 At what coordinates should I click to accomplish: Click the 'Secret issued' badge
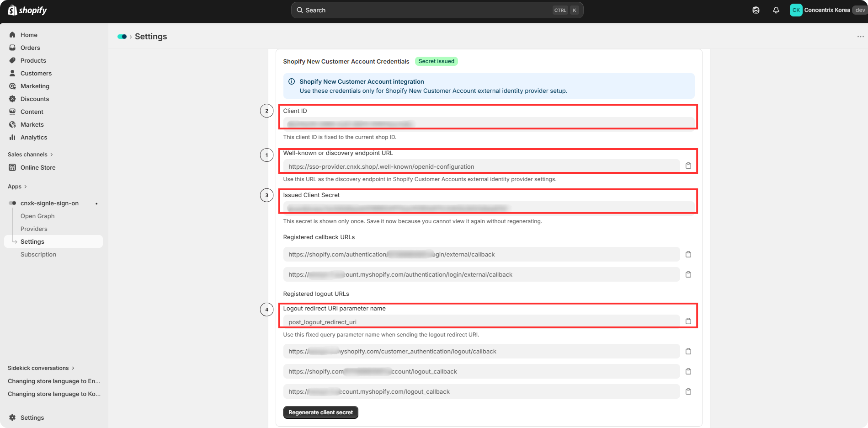(437, 61)
